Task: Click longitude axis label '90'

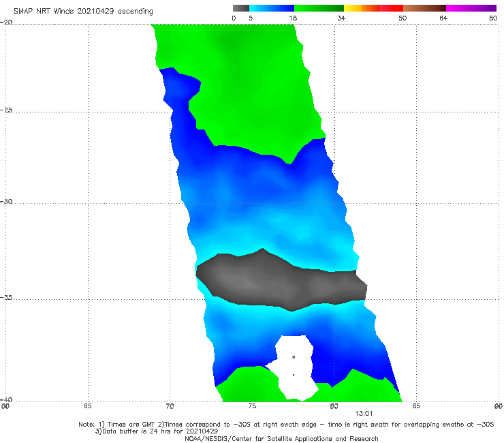Action: 499,406
